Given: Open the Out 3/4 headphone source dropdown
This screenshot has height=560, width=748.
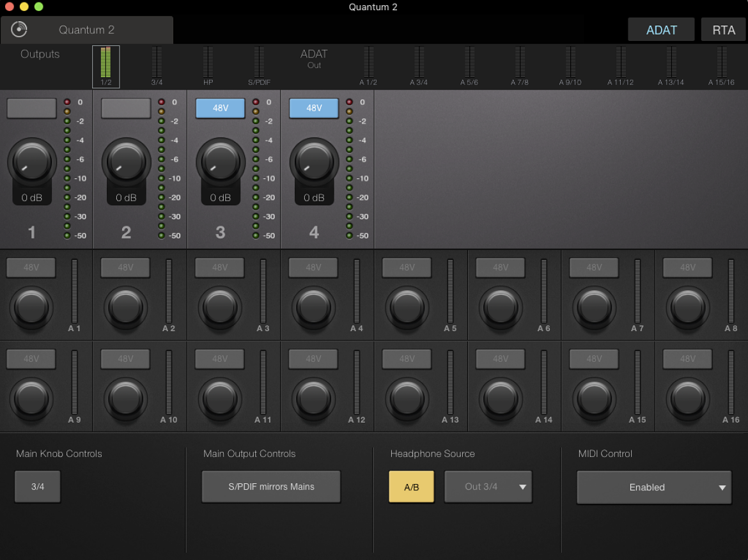Looking at the screenshot, I should tap(488, 487).
